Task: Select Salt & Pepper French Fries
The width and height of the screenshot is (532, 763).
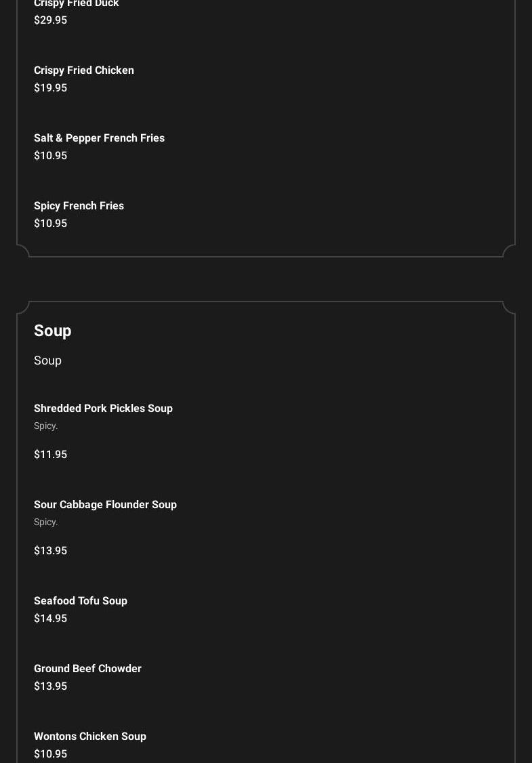Action: point(99,138)
